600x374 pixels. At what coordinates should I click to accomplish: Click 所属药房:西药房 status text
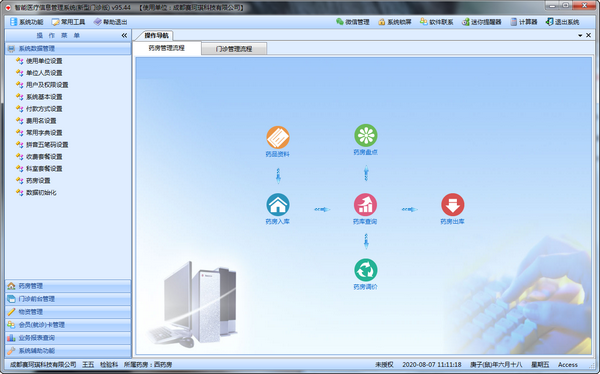coord(148,365)
